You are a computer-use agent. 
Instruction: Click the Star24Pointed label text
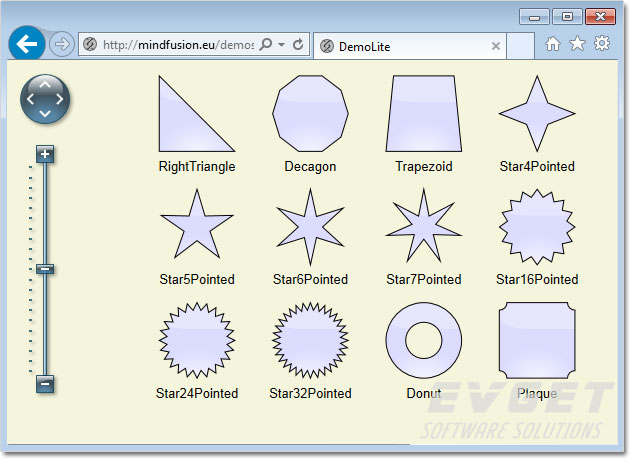(x=197, y=393)
